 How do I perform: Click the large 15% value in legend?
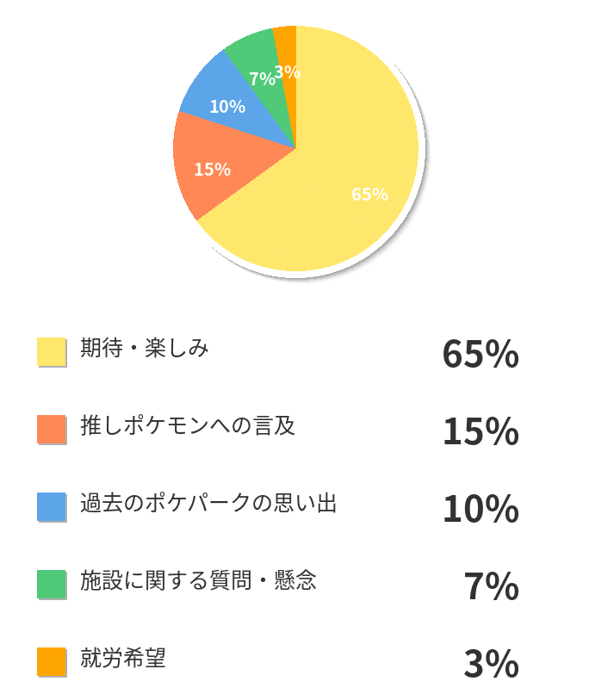(480, 431)
